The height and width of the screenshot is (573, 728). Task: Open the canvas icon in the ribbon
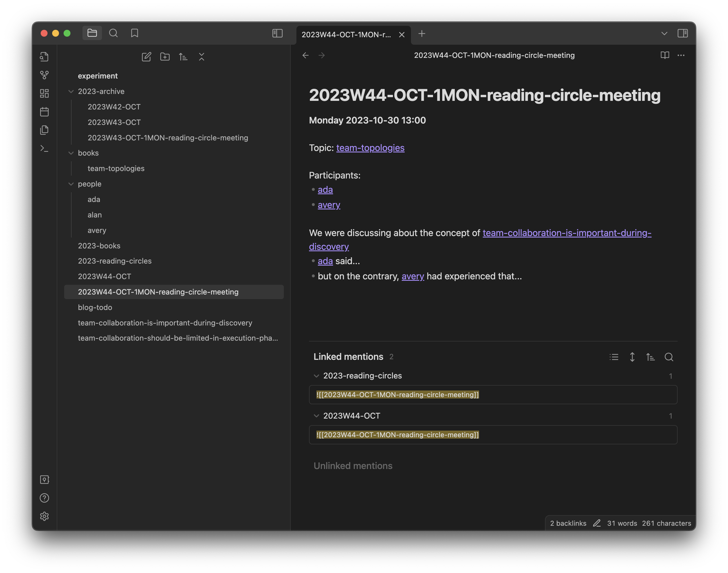[x=44, y=93]
